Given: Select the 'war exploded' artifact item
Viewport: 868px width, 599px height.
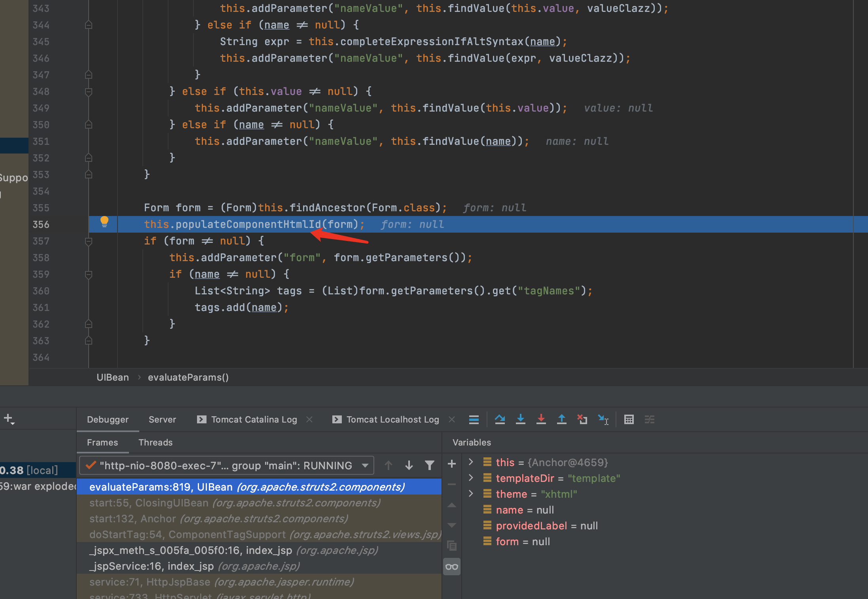Looking at the screenshot, I should coord(38,486).
